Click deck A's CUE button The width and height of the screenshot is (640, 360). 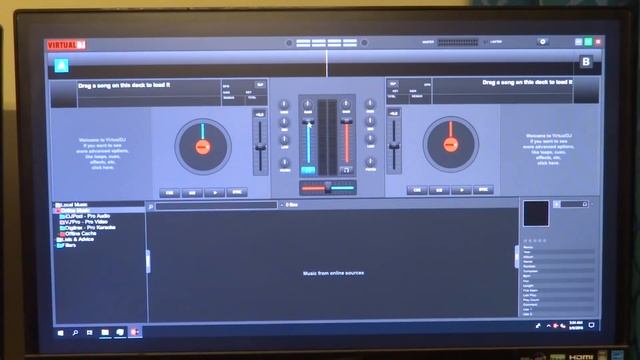pyautogui.click(x=169, y=193)
